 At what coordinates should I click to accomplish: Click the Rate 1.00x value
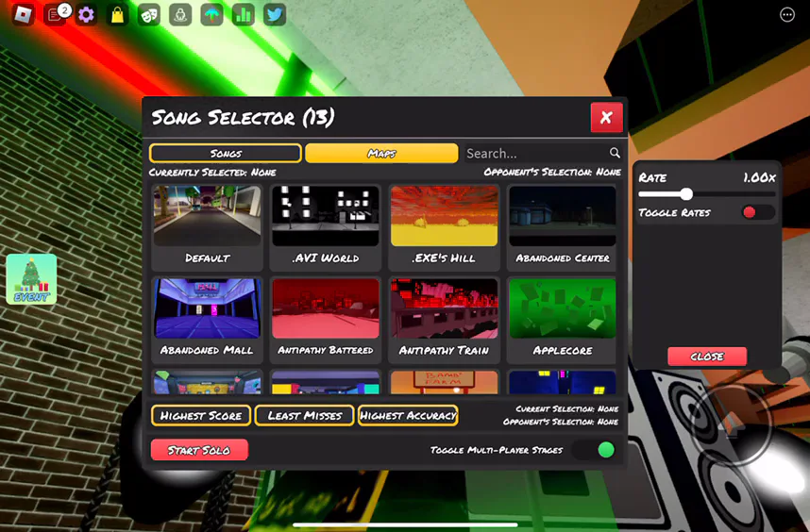(x=759, y=178)
